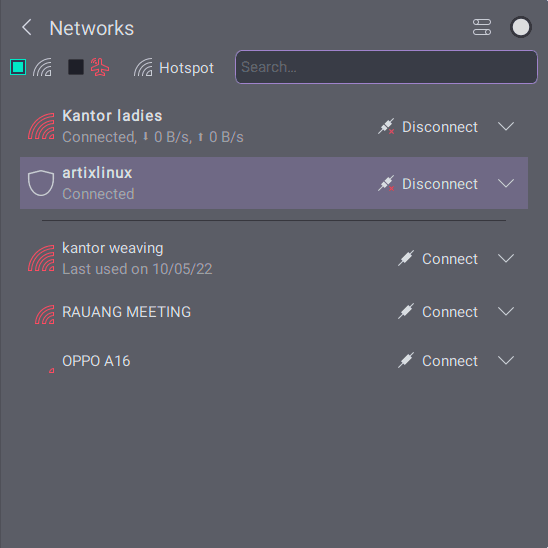Screen dimensions: 548x548
Task: Select the kantor weaving network name
Action: pyautogui.click(x=113, y=248)
